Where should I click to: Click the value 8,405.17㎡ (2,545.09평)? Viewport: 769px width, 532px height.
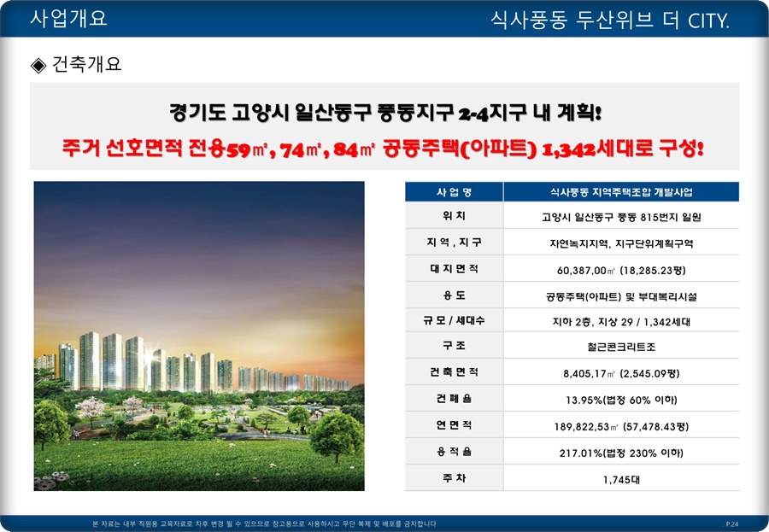[621, 374]
